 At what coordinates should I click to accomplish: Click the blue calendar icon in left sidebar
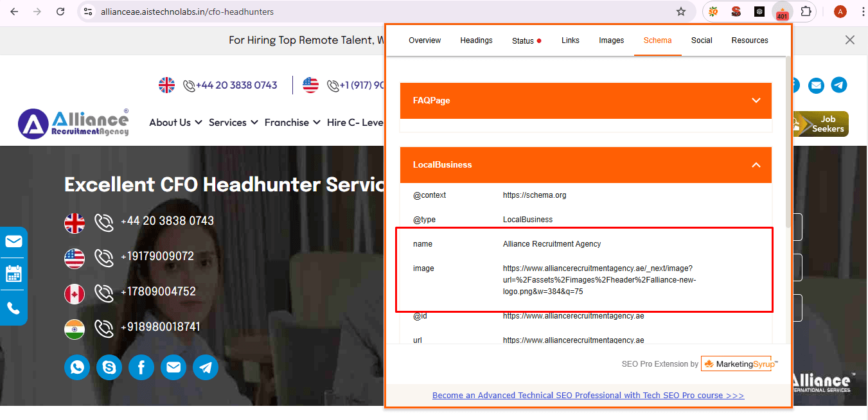tap(13, 274)
